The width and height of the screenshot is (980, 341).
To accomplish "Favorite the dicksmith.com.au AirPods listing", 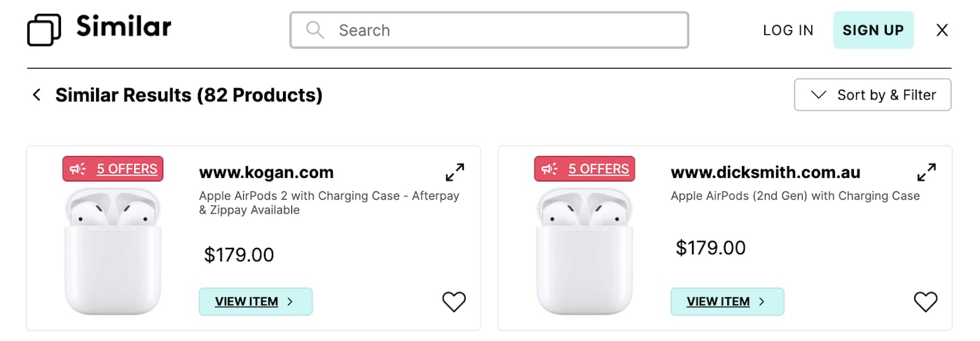I will (x=925, y=302).
